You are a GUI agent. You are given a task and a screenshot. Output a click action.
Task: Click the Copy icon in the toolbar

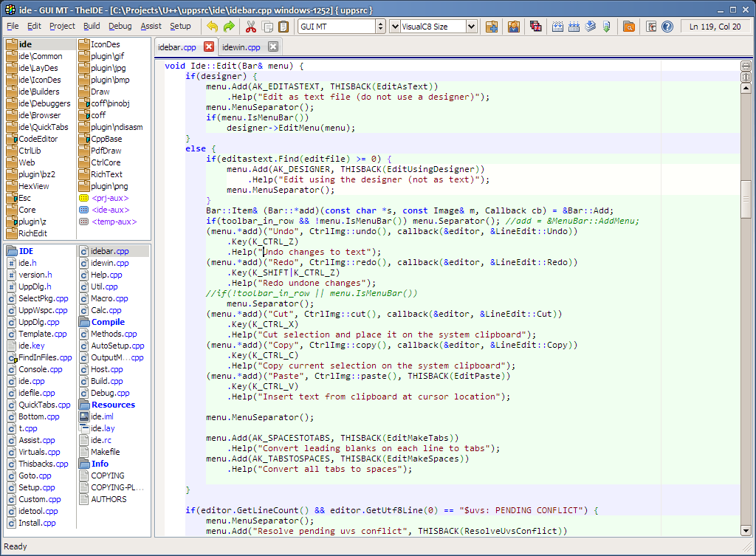click(267, 27)
